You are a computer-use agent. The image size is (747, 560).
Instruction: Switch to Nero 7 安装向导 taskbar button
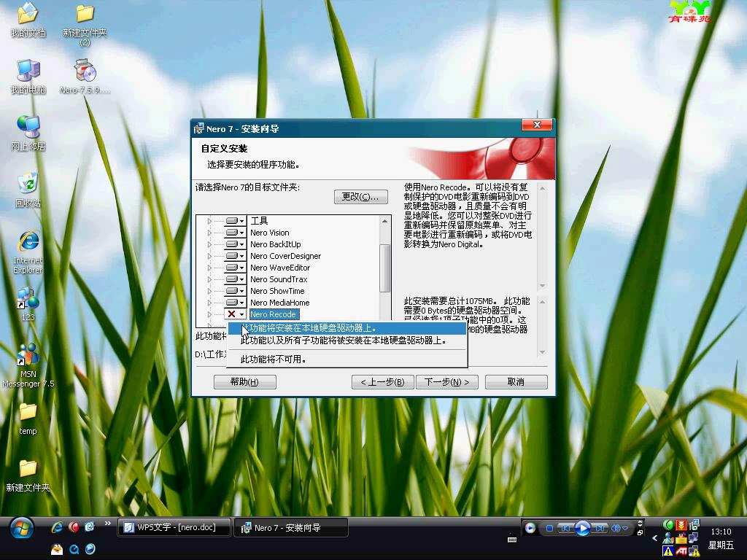click(x=291, y=528)
